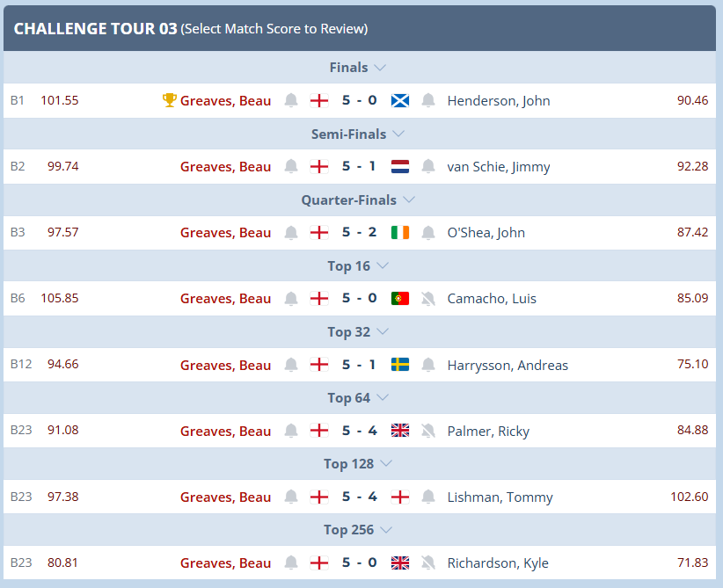Click the gold trophy icon beside Greaves, Beau

click(x=169, y=100)
